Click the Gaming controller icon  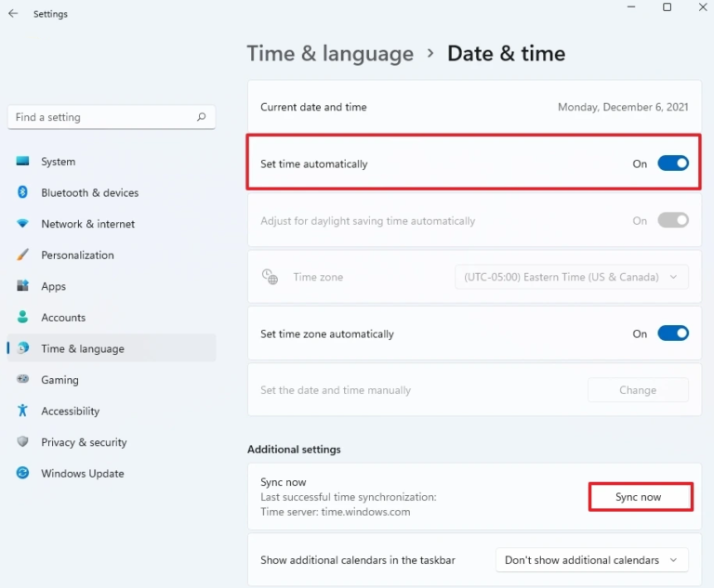(22, 379)
